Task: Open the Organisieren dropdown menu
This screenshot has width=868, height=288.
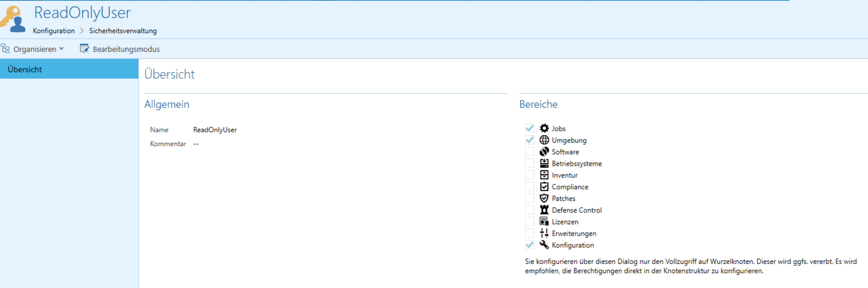Action: (x=33, y=49)
